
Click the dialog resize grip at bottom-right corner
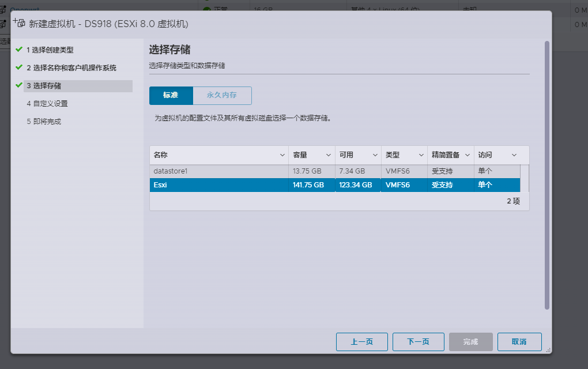coord(547,349)
